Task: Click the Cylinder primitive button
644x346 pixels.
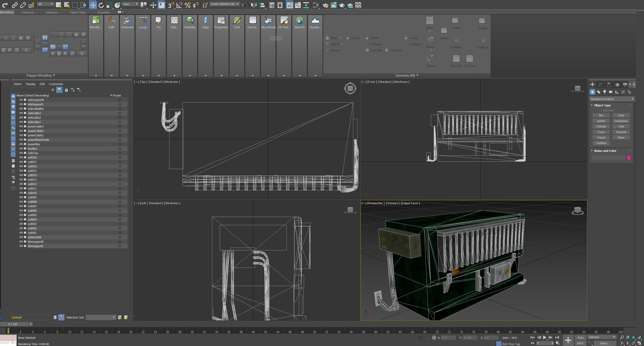Action: point(601,127)
